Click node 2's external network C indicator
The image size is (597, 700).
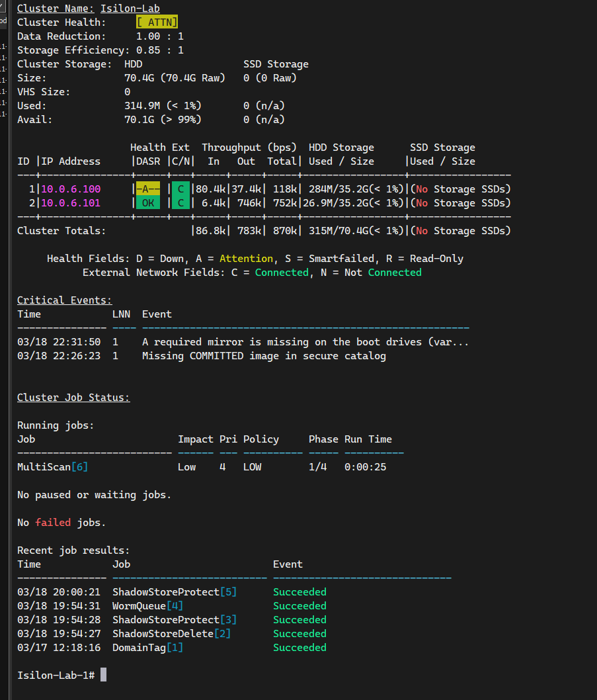(x=179, y=202)
